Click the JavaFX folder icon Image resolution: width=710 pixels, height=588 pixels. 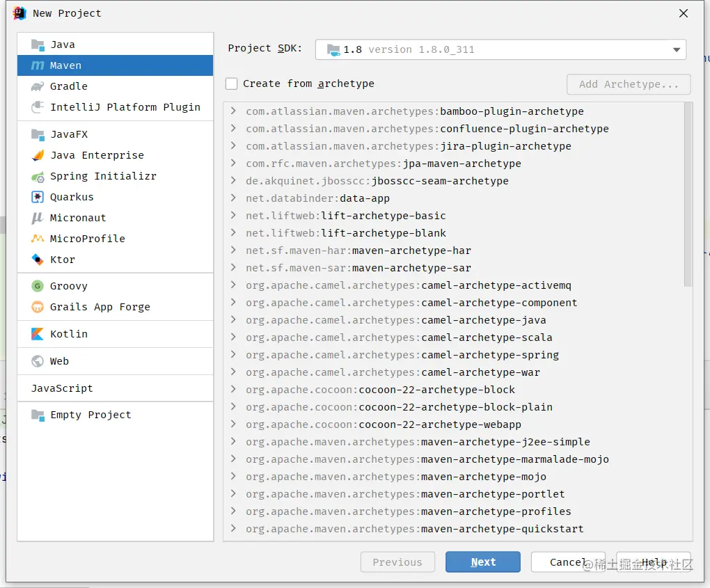(38, 134)
